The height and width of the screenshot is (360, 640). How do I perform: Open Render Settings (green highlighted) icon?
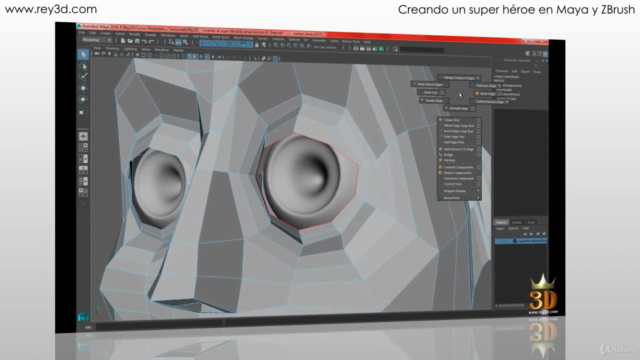pos(381,49)
